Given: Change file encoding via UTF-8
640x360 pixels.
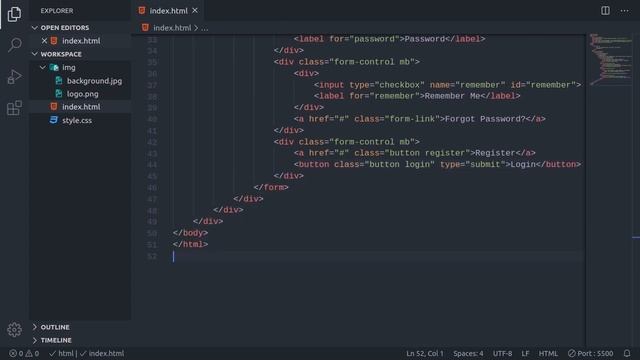Looking at the screenshot, I should click(502, 353).
